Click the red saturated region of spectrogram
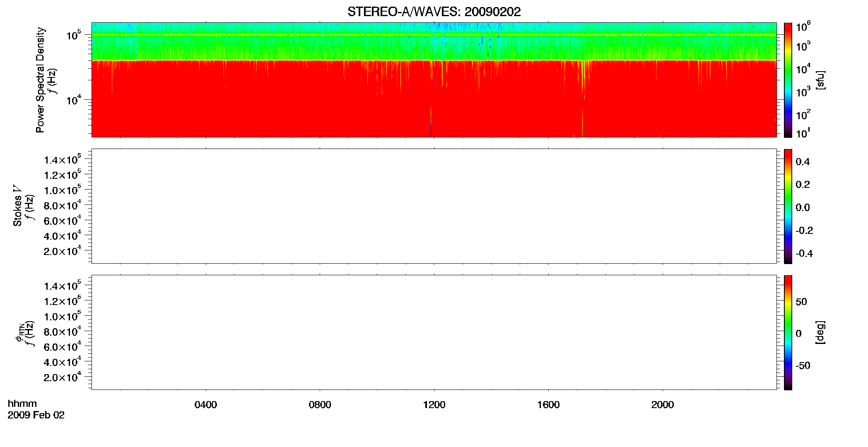Image resolution: width=868 pixels, height=447 pixels. (x=434, y=99)
